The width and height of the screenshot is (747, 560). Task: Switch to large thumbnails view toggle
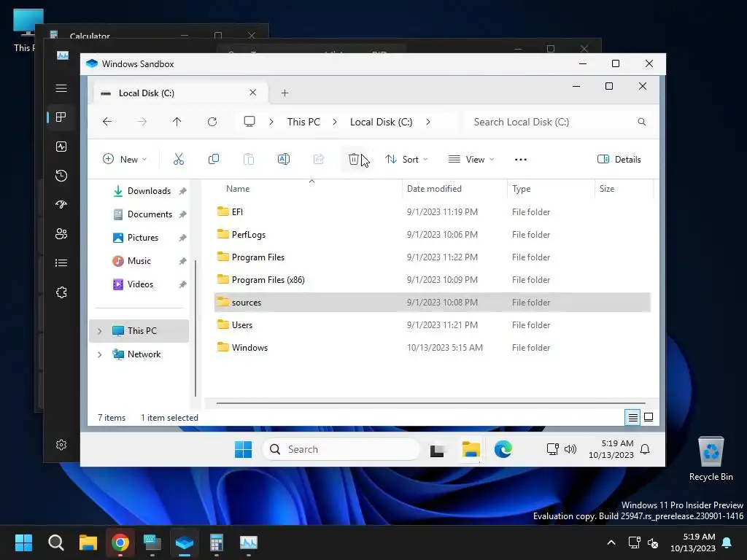pyautogui.click(x=649, y=418)
